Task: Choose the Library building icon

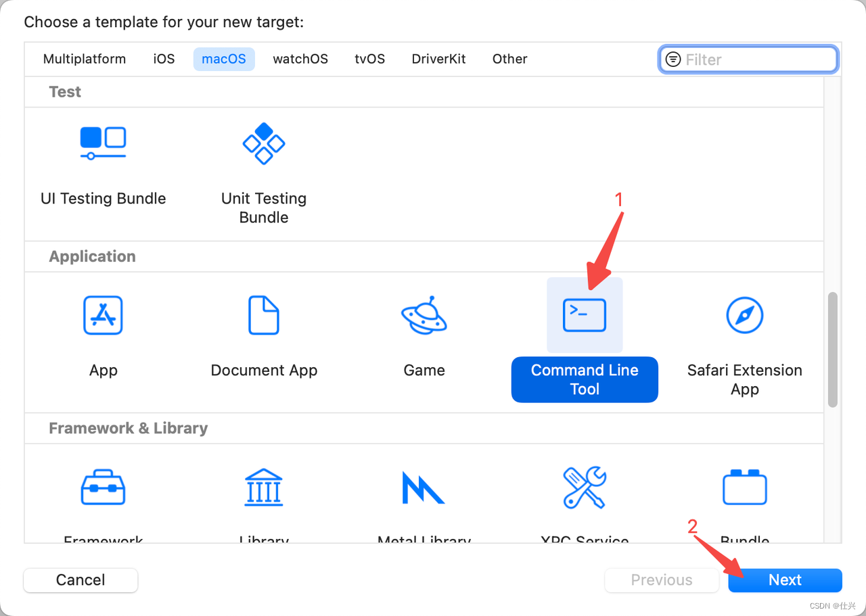Action: (264, 487)
